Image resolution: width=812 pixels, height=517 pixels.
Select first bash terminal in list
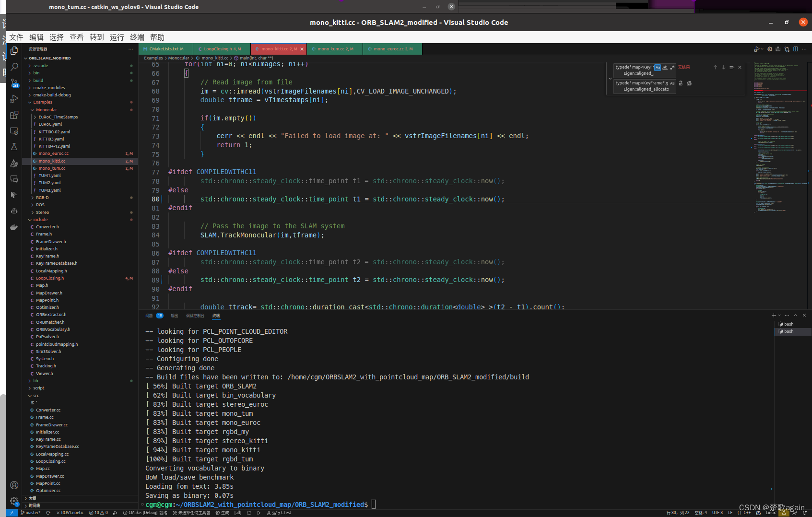pos(793,324)
